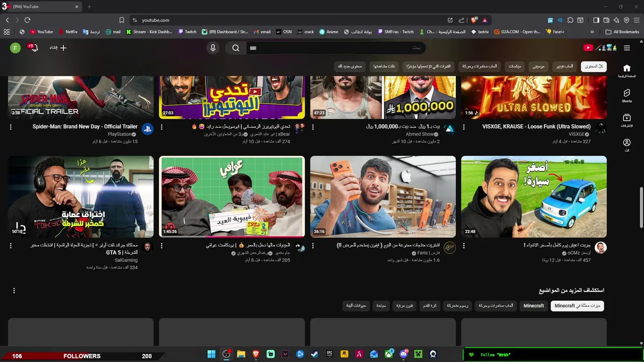
Task: Go back in browser history
Action: coord(7,20)
